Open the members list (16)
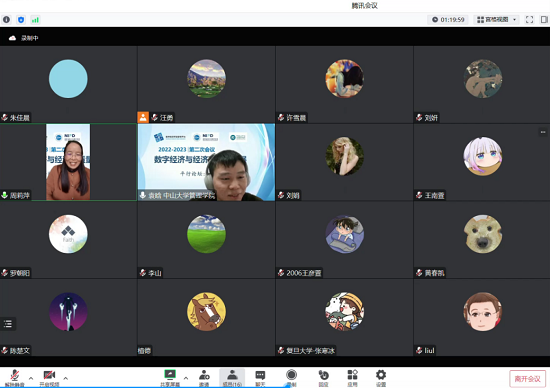The height and width of the screenshot is (388, 550). (232, 378)
